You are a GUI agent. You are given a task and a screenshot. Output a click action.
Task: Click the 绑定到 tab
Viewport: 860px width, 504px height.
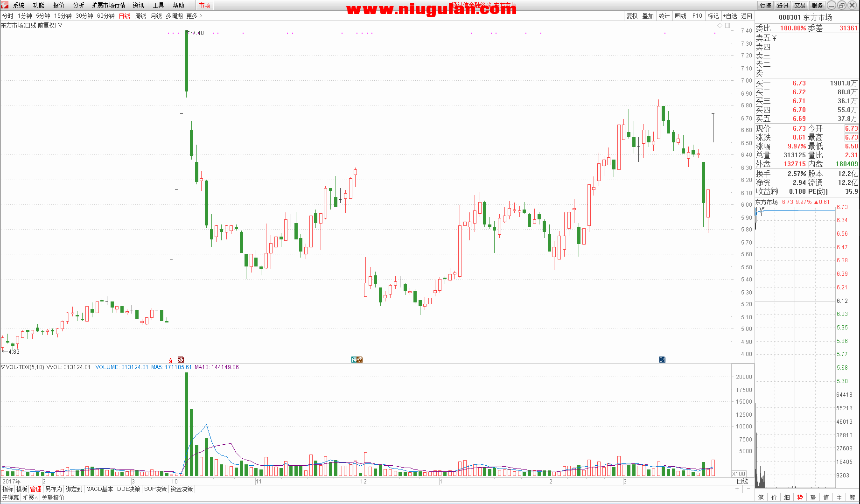(74, 489)
